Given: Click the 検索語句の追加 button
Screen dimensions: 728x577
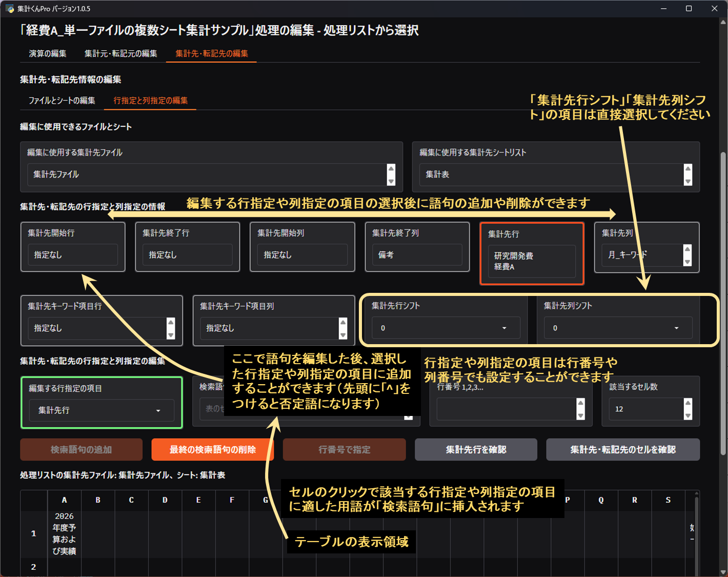Looking at the screenshot, I should 82,449.
